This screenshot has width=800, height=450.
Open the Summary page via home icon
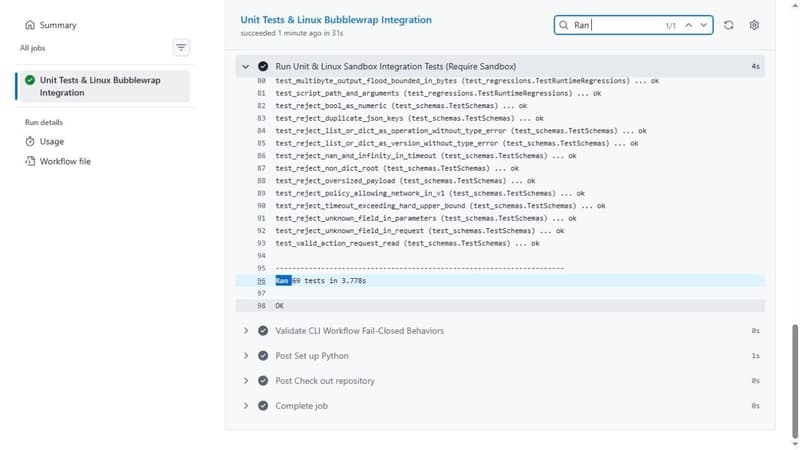click(x=30, y=25)
